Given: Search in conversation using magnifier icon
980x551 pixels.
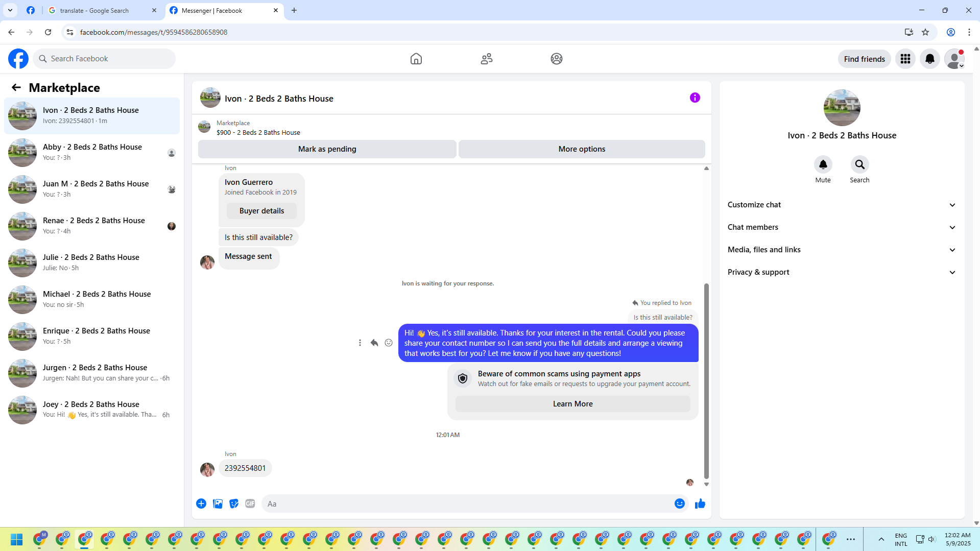Looking at the screenshot, I should pyautogui.click(x=860, y=164).
